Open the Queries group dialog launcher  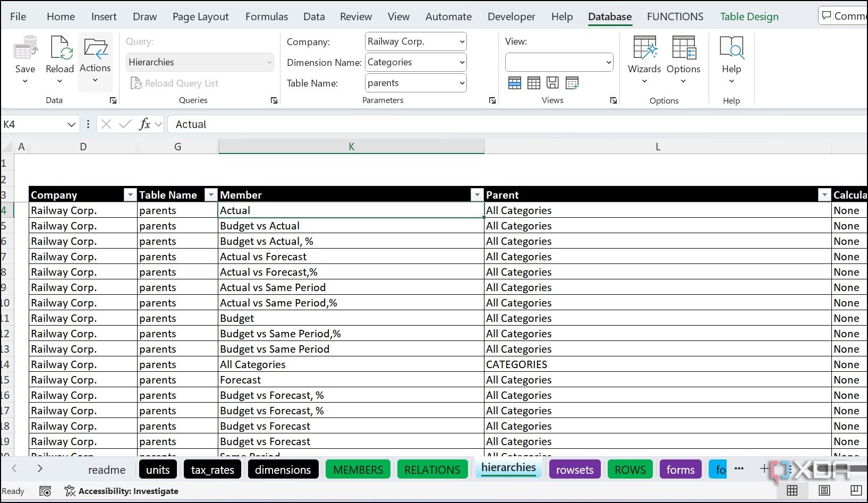(x=274, y=100)
